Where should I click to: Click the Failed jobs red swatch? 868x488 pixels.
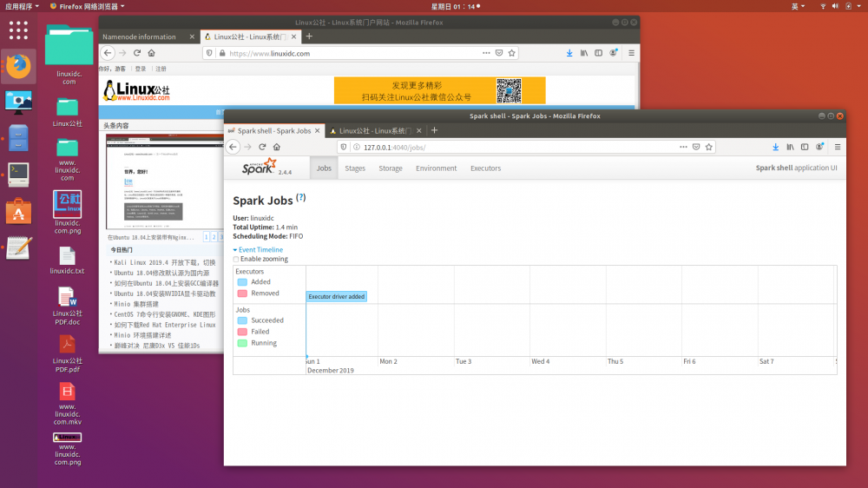(242, 332)
